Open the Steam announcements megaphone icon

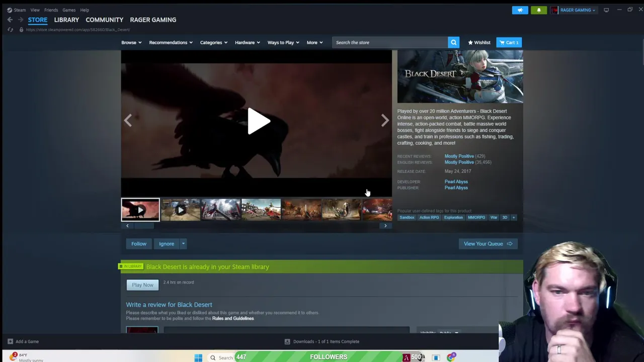point(520,10)
